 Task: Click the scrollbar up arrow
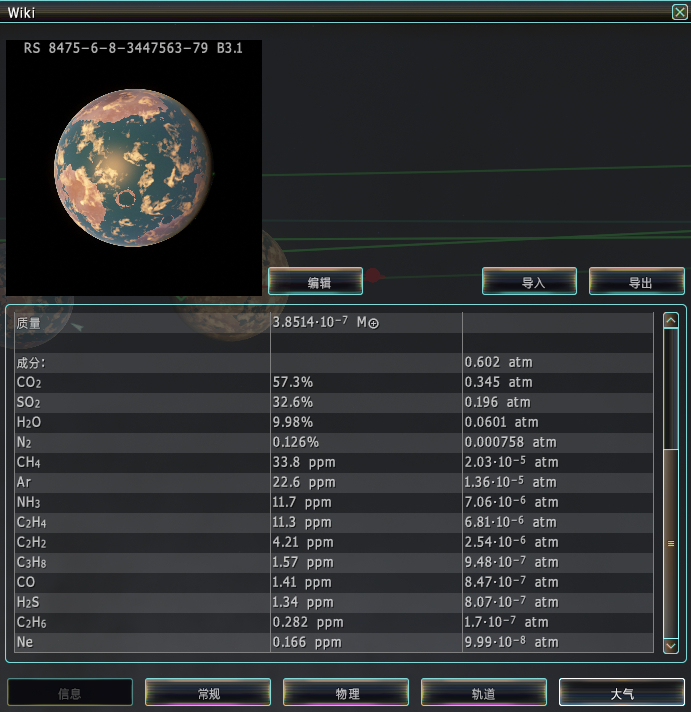coord(671,321)
